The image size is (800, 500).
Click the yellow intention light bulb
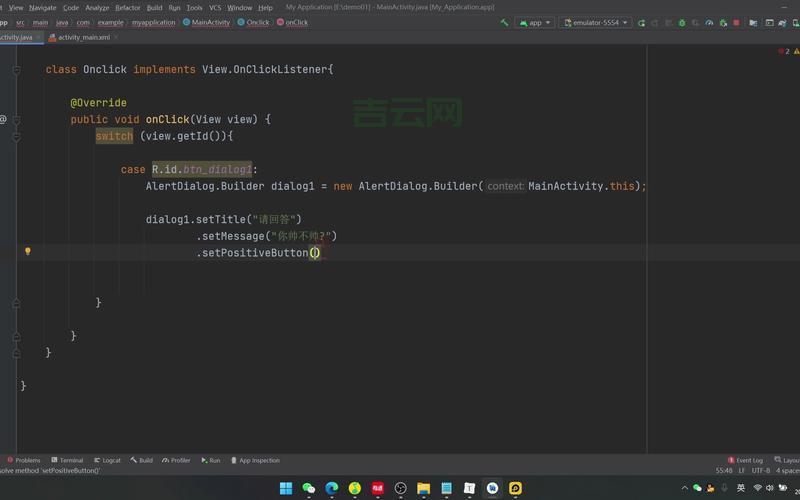(28, 252)
